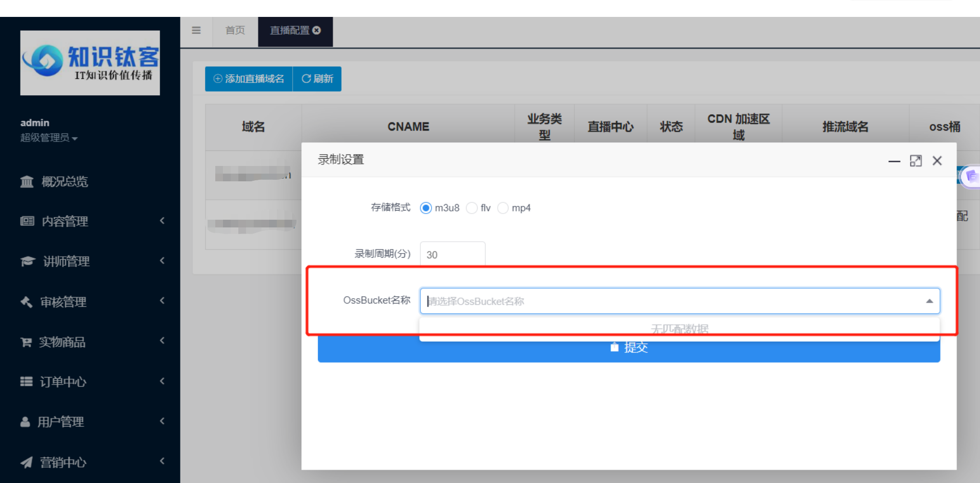Click the chevron next to 讲师管理

(x=162, y=261)
